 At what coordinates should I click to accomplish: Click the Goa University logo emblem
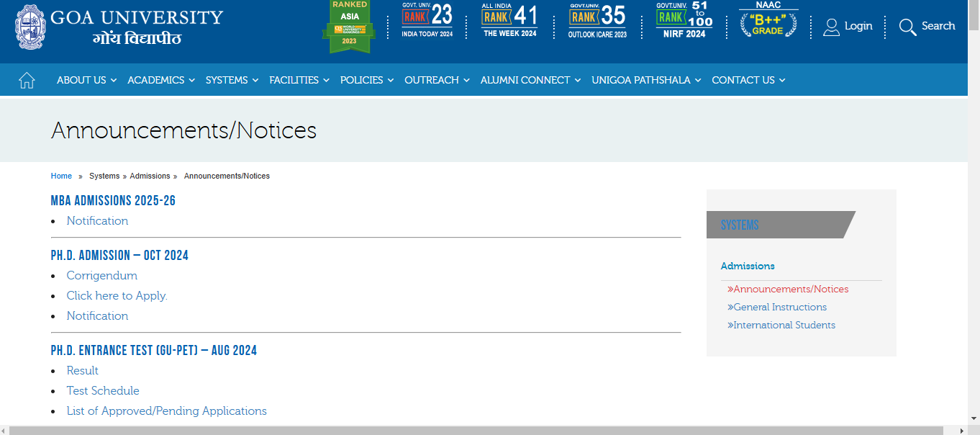click(x=29, y=27)
